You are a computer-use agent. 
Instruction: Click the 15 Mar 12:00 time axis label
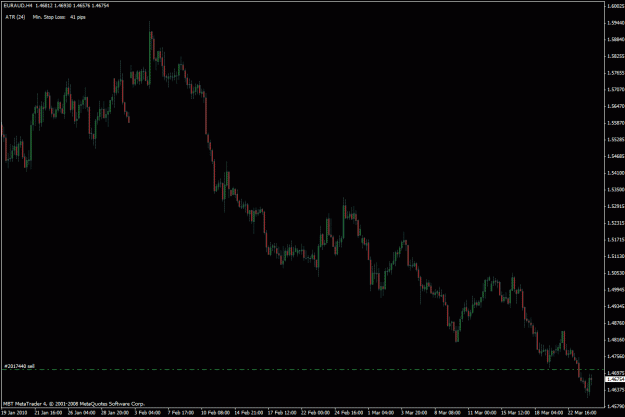click(x=515, y=413)
